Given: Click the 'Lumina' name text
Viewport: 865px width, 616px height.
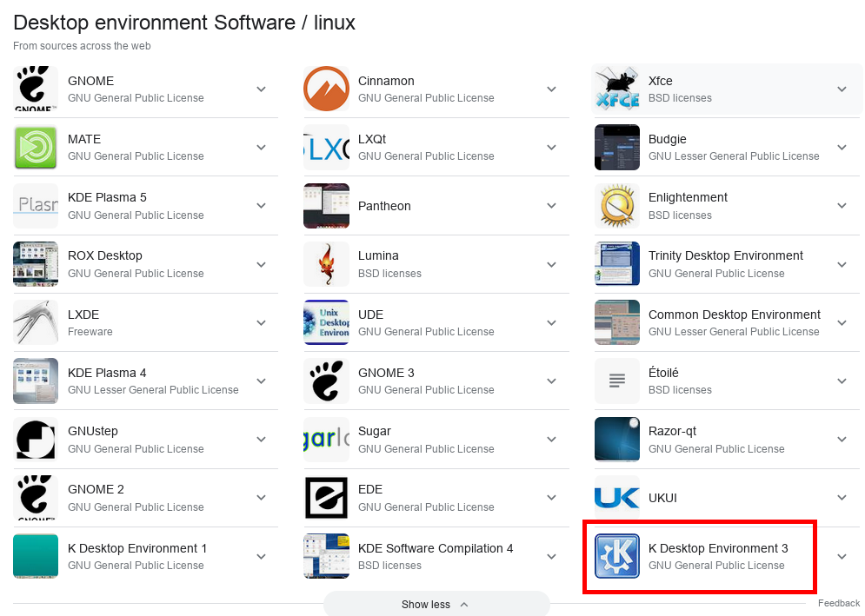Looking at the screenshot, I should 378,256.
